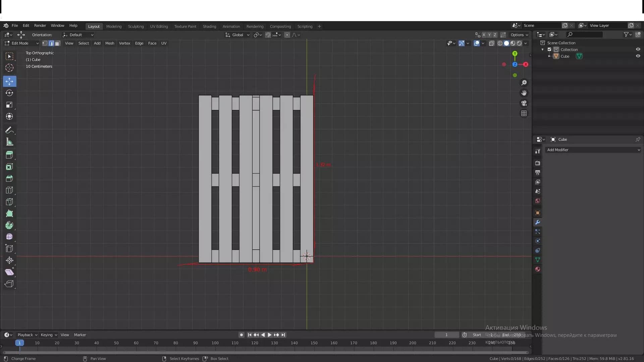Select the Select Box tool

click(9, 56)
